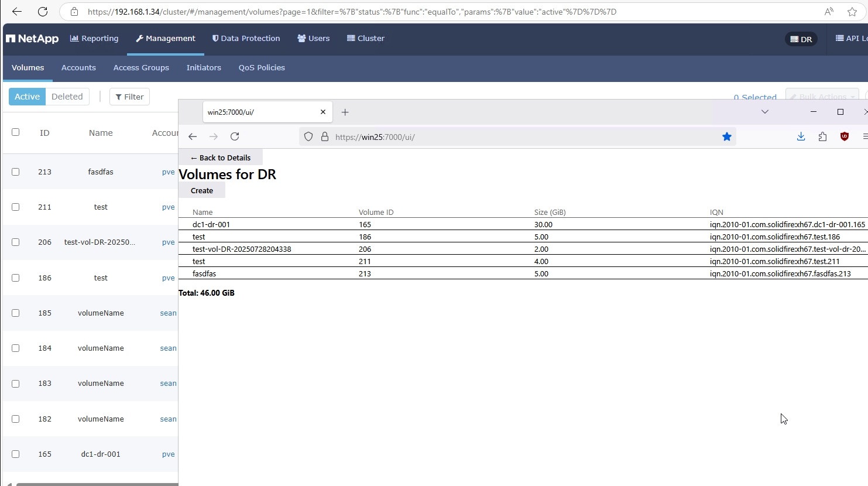The height and width of the screenshot is (486, 868).
Task: Show Deleted volumes
Action: click(x=67, y=97)
